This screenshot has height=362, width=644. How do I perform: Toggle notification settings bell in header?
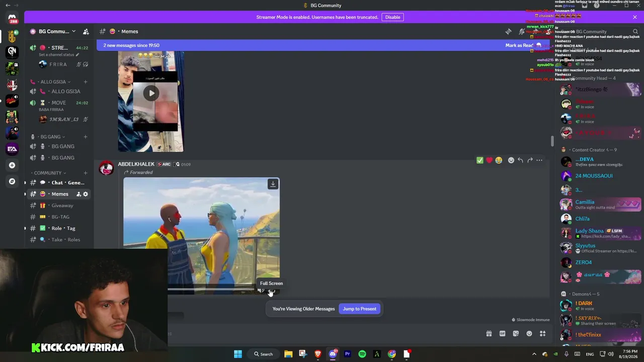[x=522, y=31]
